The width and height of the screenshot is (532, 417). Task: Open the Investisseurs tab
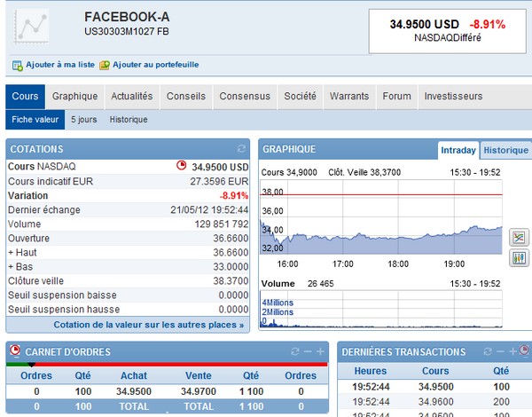(x=453, y=97)
